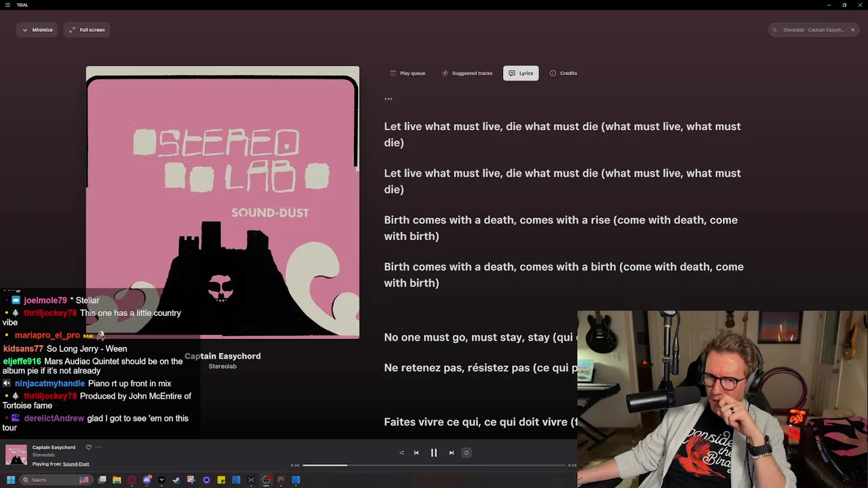
Task: Open more options dots in player bar
Action: [x=98, y=447]
